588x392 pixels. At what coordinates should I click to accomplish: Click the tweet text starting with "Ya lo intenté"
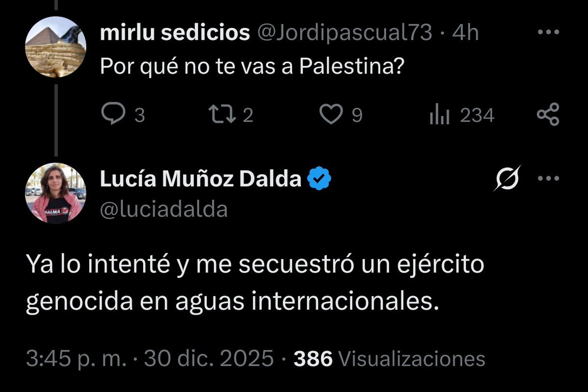tap(255, 284)
